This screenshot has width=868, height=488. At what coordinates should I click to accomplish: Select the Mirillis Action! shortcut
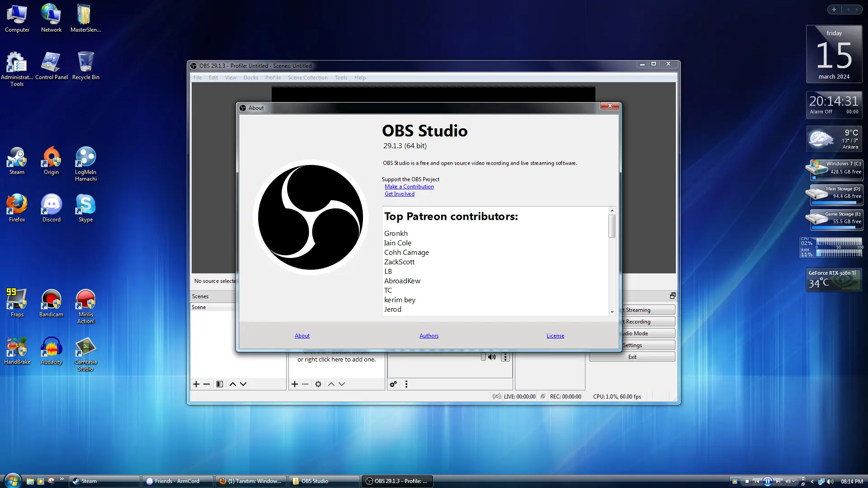(85, 306)
